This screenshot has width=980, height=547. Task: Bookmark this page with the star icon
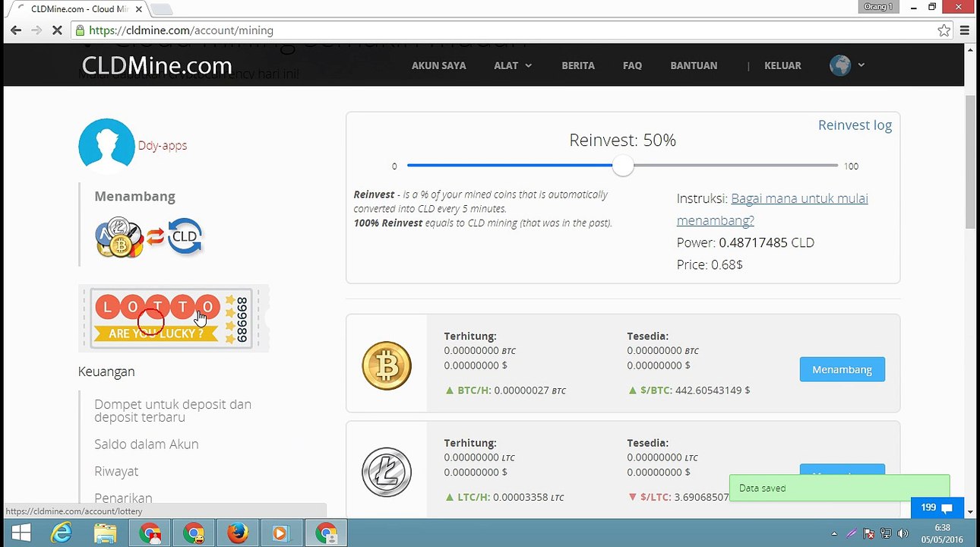click(944, 30)
